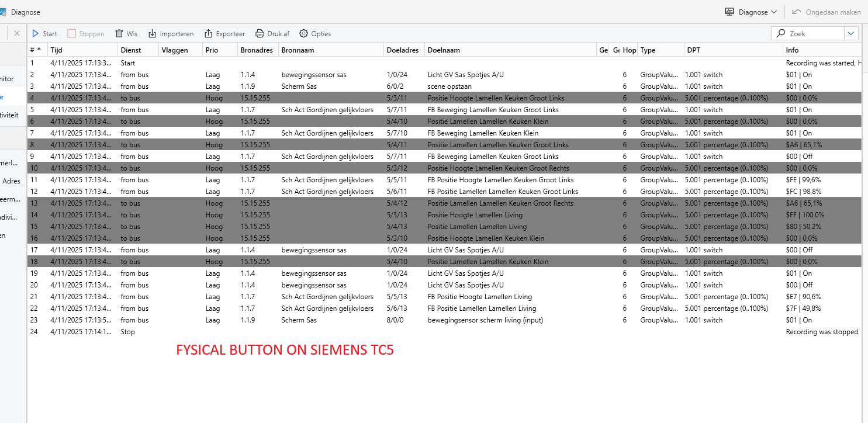
Task: Open the Diagnose dropdown at top right
Action: pyautogui.click(x=751, y=12)
